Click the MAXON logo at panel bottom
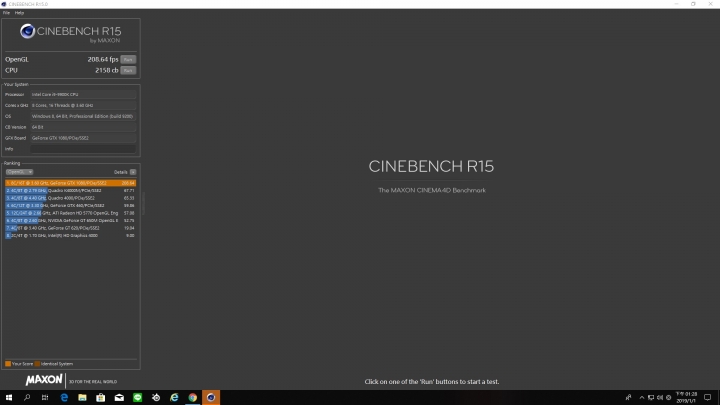This screenshot has width=720, height=405. (x=44, y=380)
